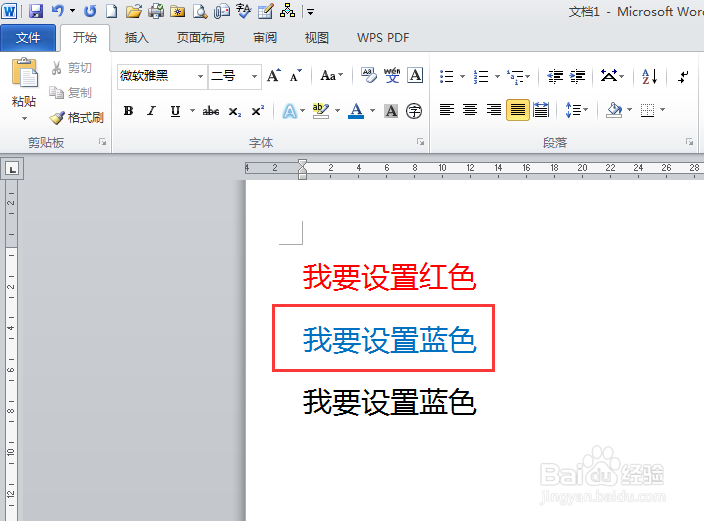Click the Undo arrow icon
704x521 pixels.
click(58, 10)
